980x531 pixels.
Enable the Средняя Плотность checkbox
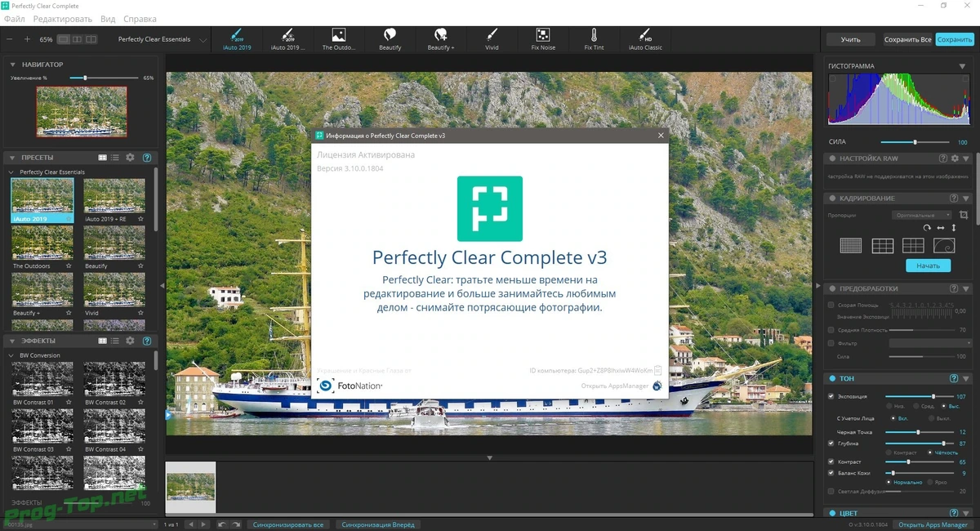(831, 330)
